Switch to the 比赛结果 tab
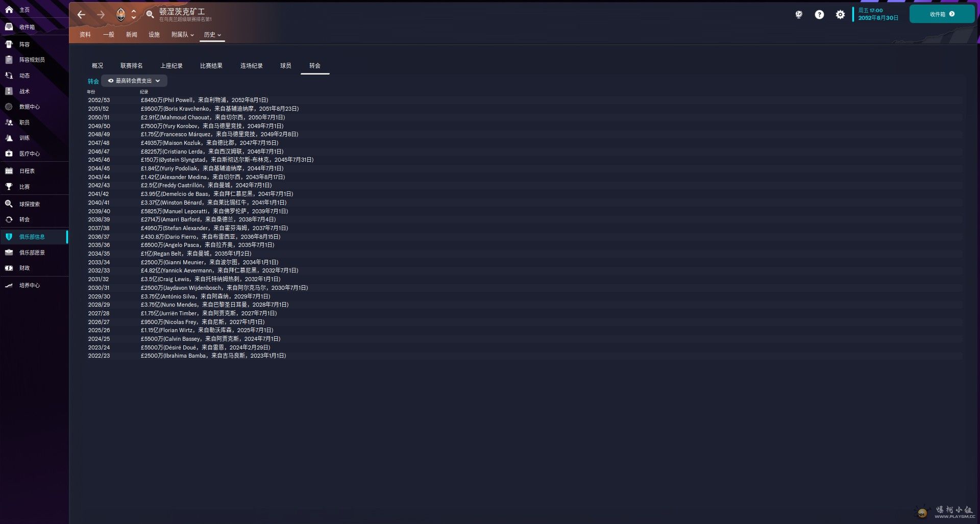 [211, 66]
